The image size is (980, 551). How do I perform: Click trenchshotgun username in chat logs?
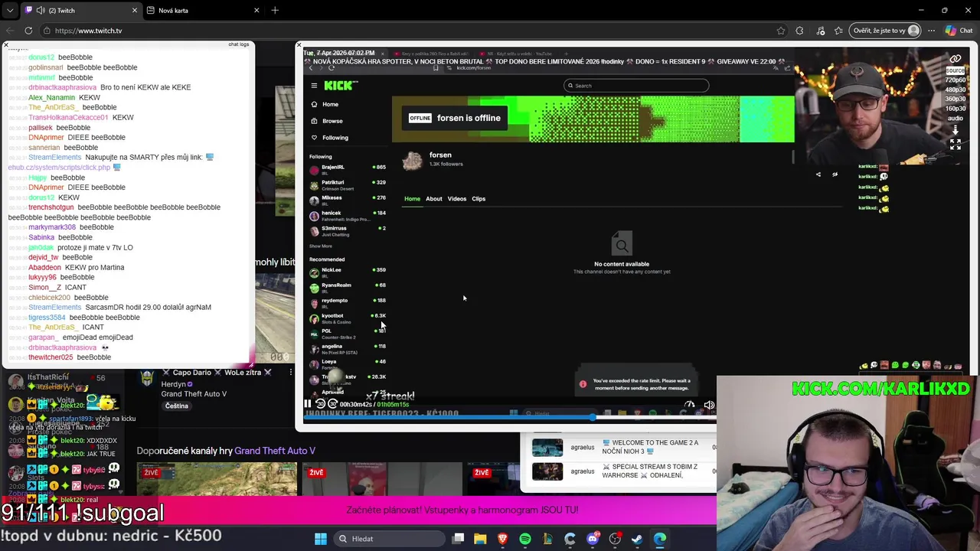(x=51, y=207)
